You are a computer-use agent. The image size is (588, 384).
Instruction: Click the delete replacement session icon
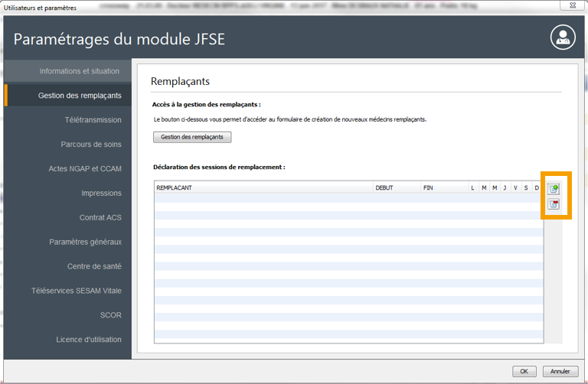pyautogui.click(x=554, y=203)
